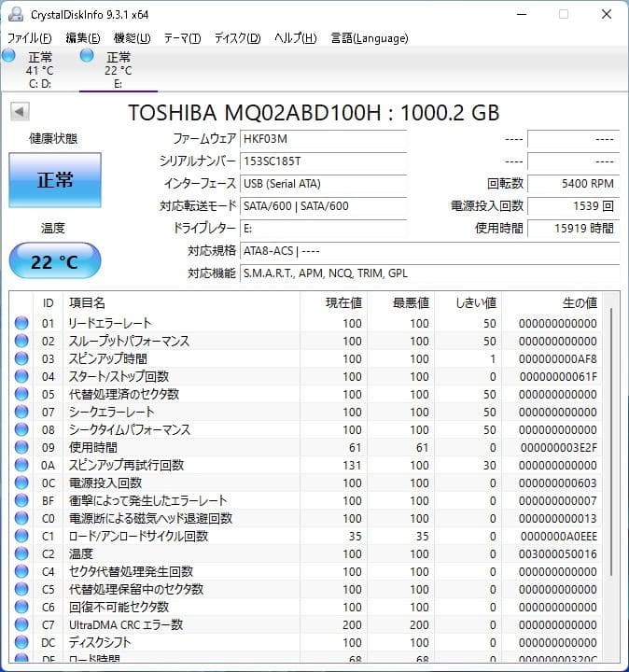Switch to the 22 °C E: disk tab

119,69
